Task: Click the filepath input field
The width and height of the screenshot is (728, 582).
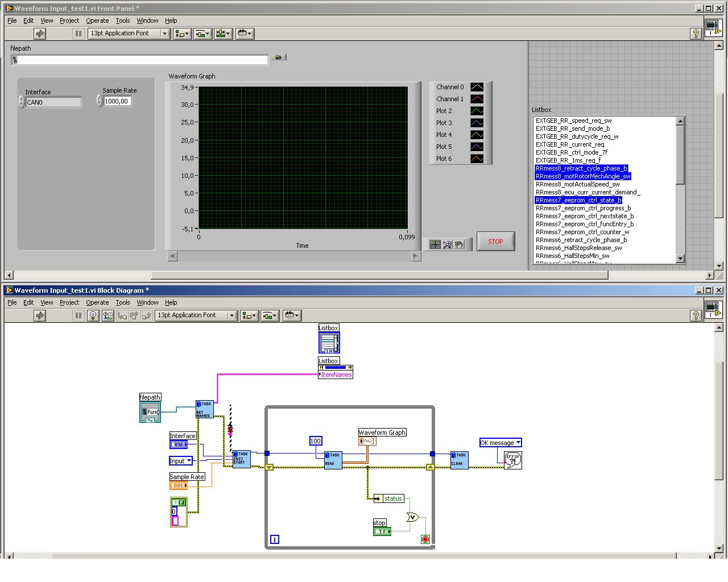Action: coord(143,60)
